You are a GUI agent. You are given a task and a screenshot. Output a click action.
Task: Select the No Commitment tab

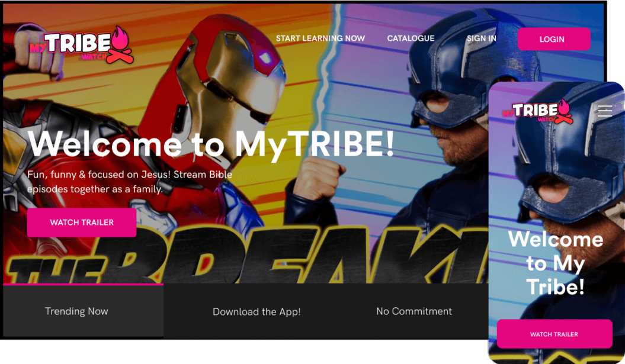pyautogui.click(x=414, y=311)
